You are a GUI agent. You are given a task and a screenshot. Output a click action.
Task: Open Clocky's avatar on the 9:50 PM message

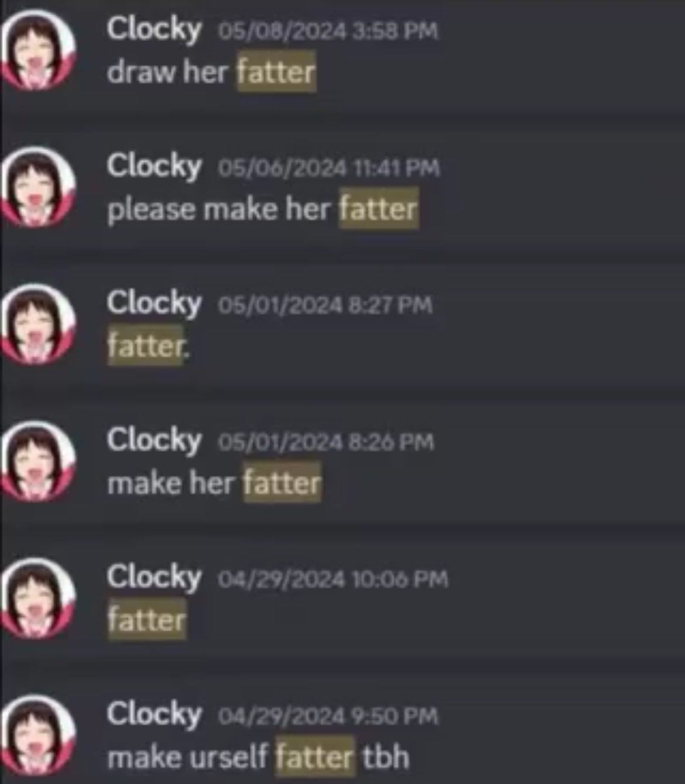38,735
